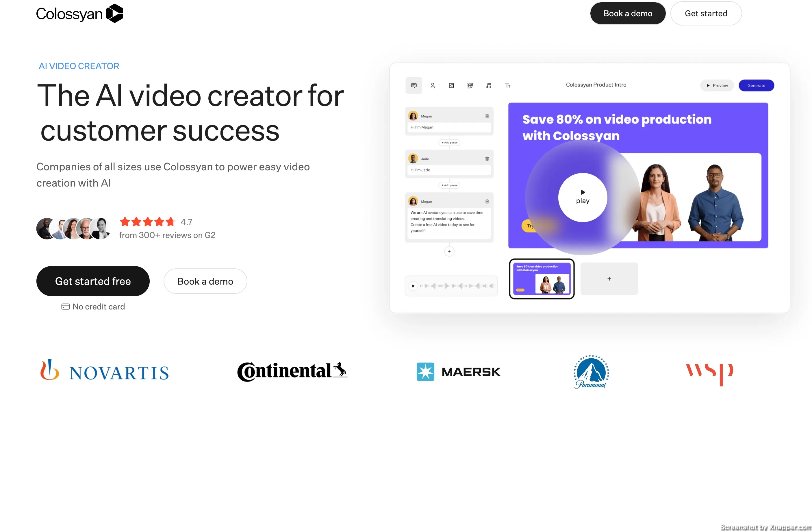Image resolution: width=812 pixels, height=531 pixels.
Task: Click the shapes/elements icon in the toolbar
Action: tap(470, 85)
